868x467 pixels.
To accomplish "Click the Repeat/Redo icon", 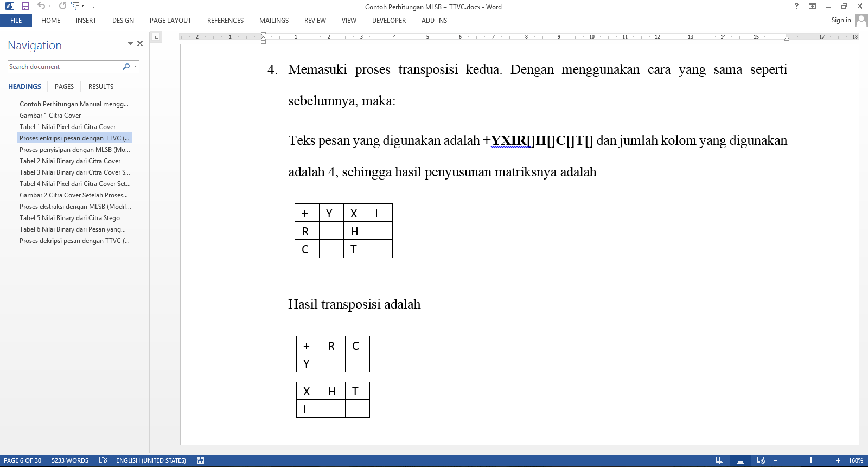I will [62, 6].
